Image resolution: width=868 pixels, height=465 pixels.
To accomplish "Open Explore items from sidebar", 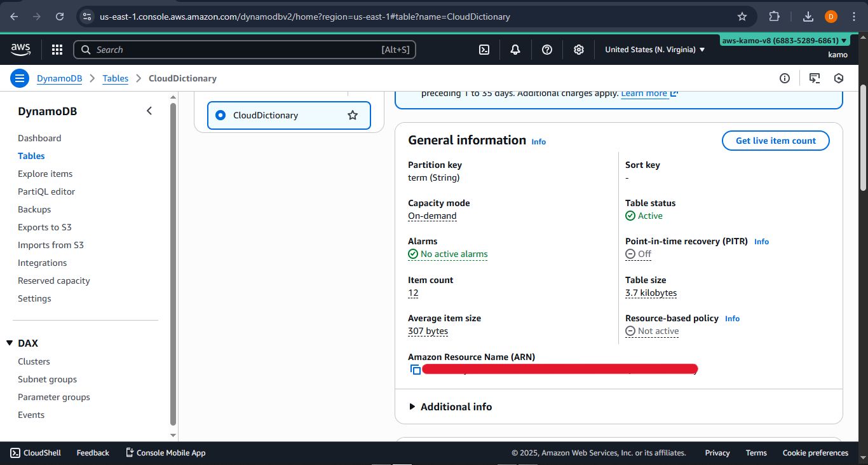I will coord(44,174).
